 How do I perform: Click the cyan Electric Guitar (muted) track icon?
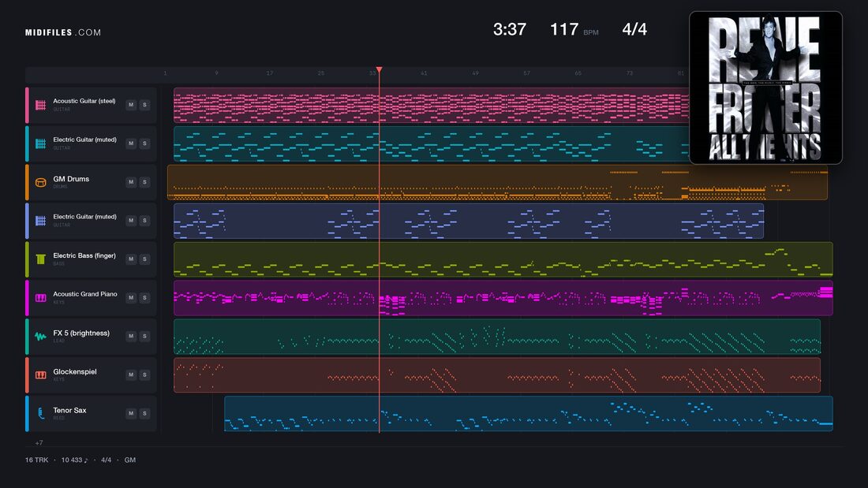tap(40, 143)
